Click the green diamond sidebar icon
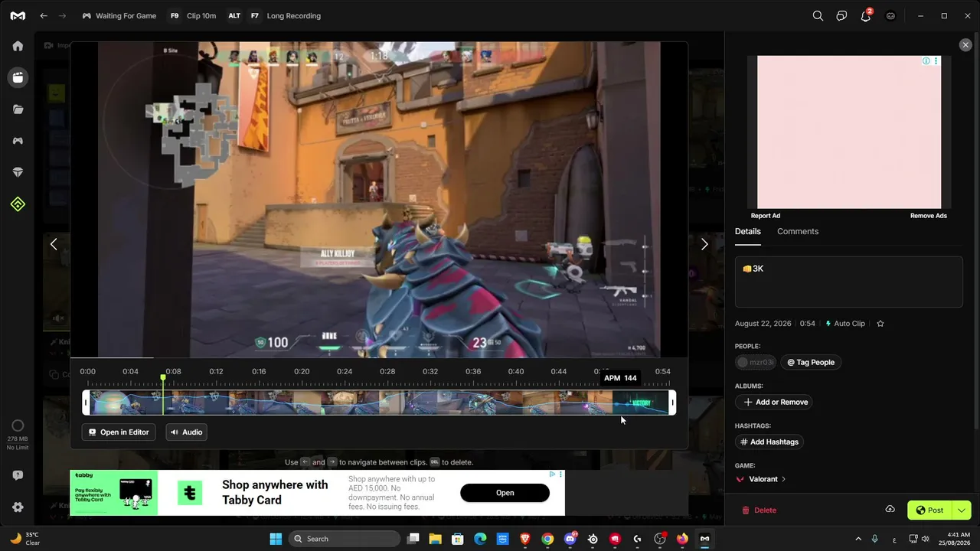This screenshot has height=551, width=980. point(18,204)
